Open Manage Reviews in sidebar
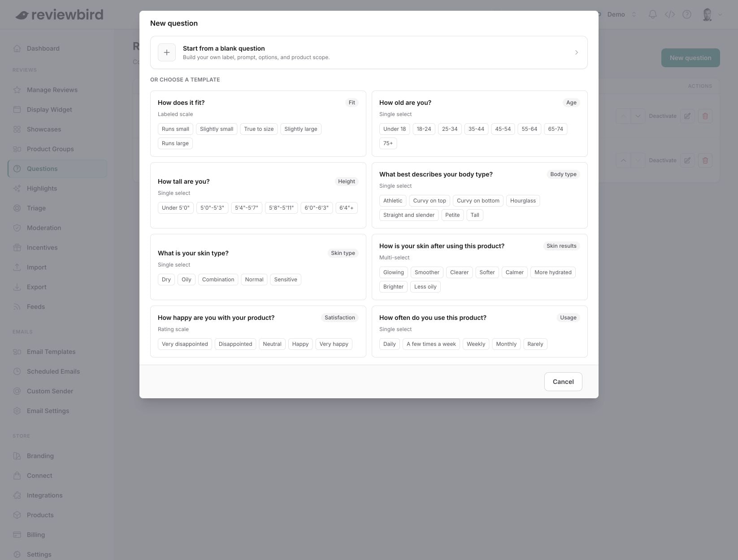738x560 pixels. (52, 90)
